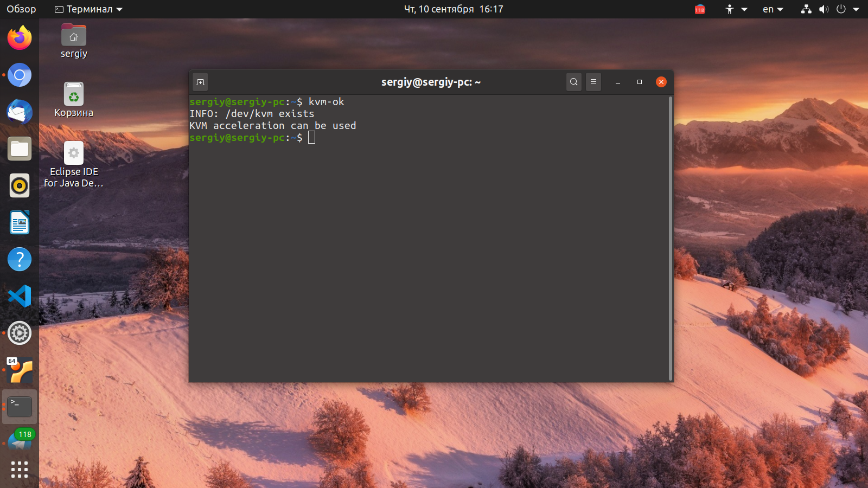Minimize the terminal window

(x=618, y=82)
